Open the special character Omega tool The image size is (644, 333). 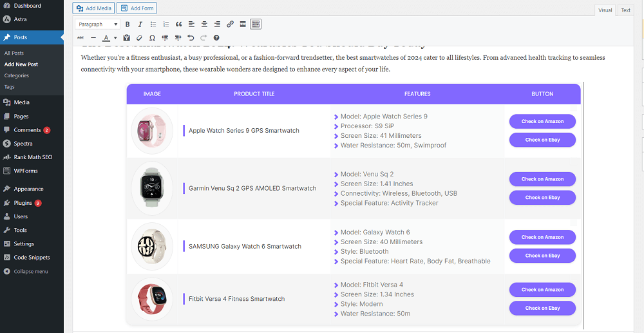152,38
